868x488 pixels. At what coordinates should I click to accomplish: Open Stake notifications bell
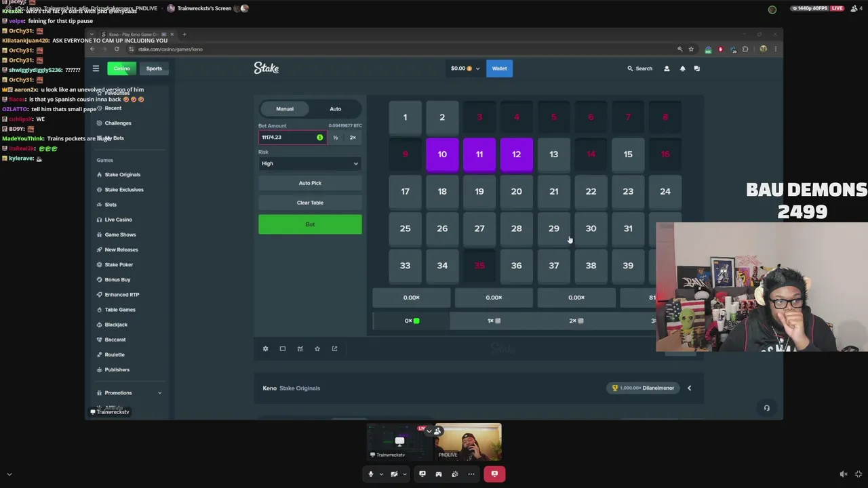(682, 68)
